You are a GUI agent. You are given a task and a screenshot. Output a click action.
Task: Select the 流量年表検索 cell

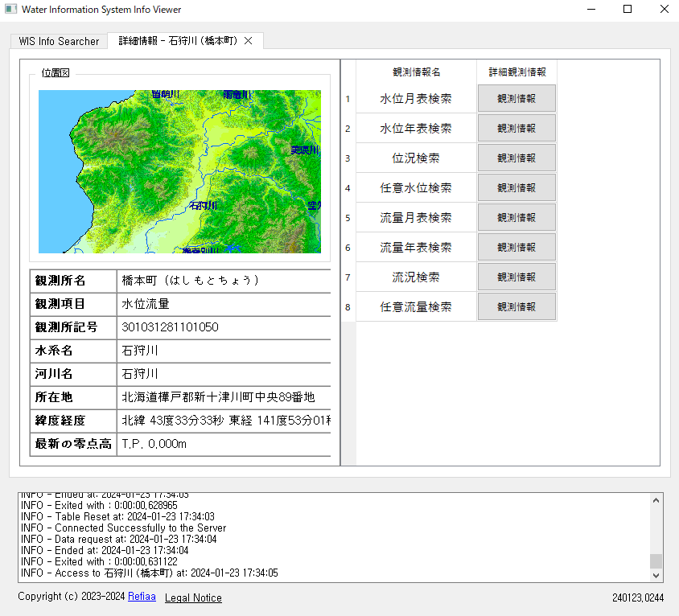416,247
